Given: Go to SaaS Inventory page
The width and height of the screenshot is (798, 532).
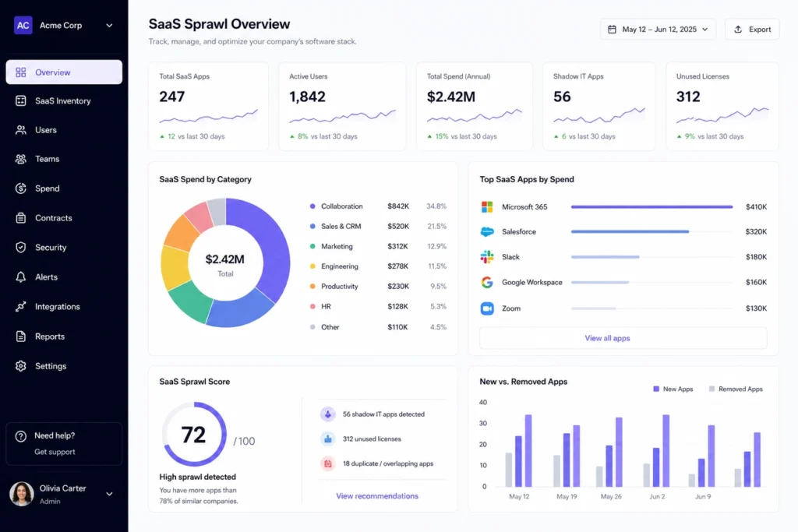Looking at the screenshot, I should [x=64, y=100].
